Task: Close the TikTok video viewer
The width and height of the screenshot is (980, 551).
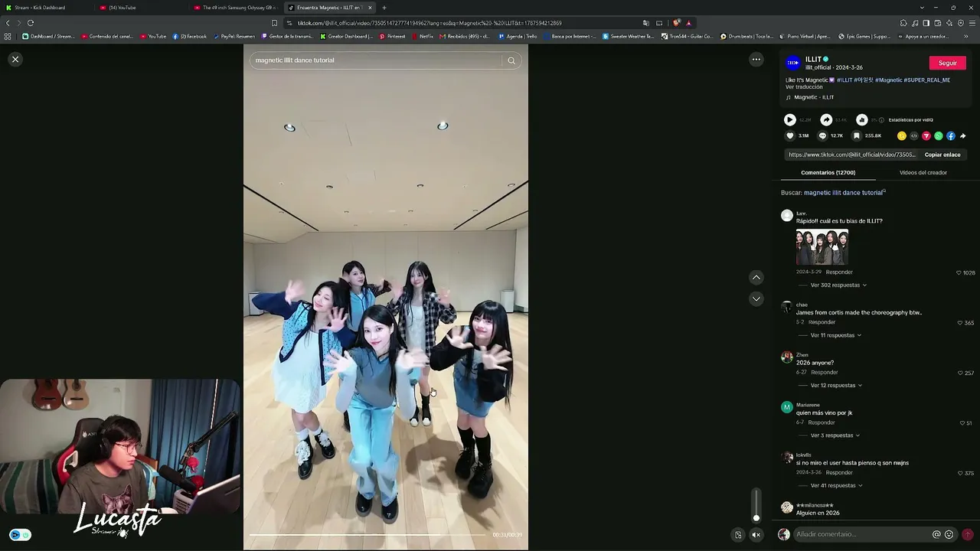Action: [x=15, y=59]
